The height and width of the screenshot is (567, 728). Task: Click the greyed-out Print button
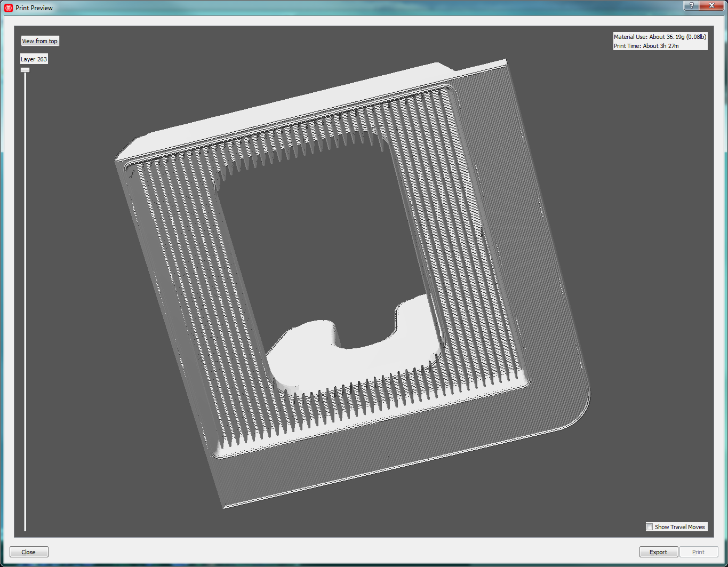(698, 552)
